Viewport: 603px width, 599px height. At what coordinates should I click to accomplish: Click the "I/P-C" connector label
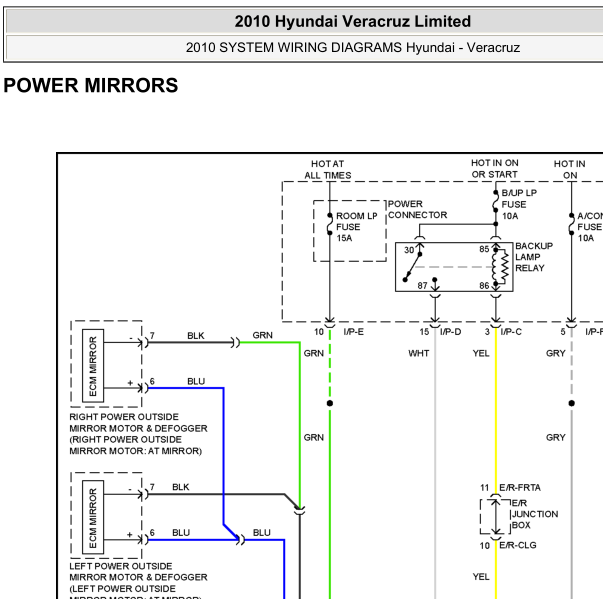(511, 332)
